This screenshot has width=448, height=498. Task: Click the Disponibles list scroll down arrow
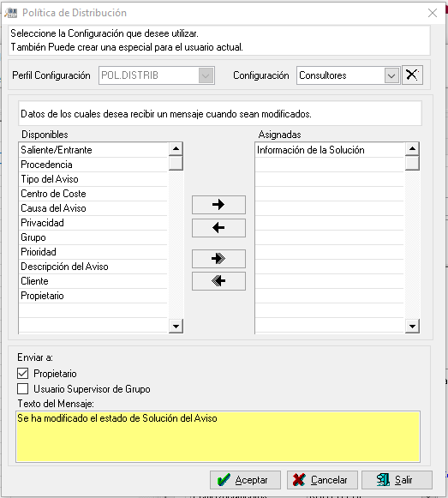pos(176,327)
